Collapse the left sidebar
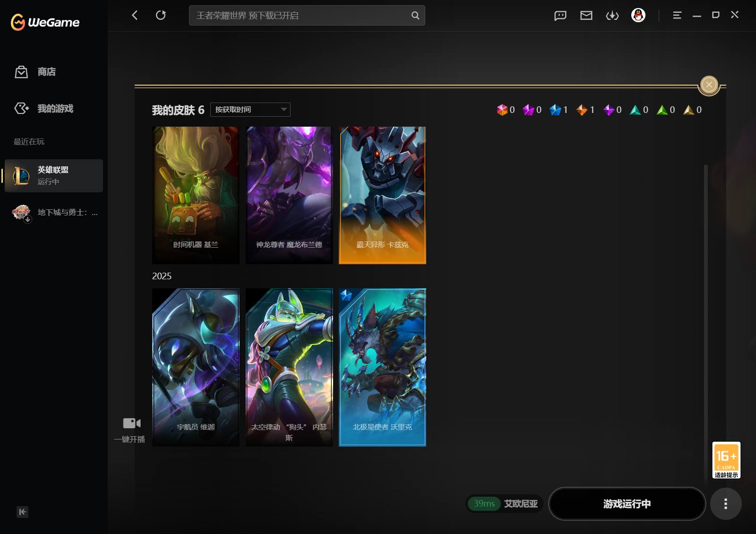This screenshot has height=534, width=756. coord(22,512)
